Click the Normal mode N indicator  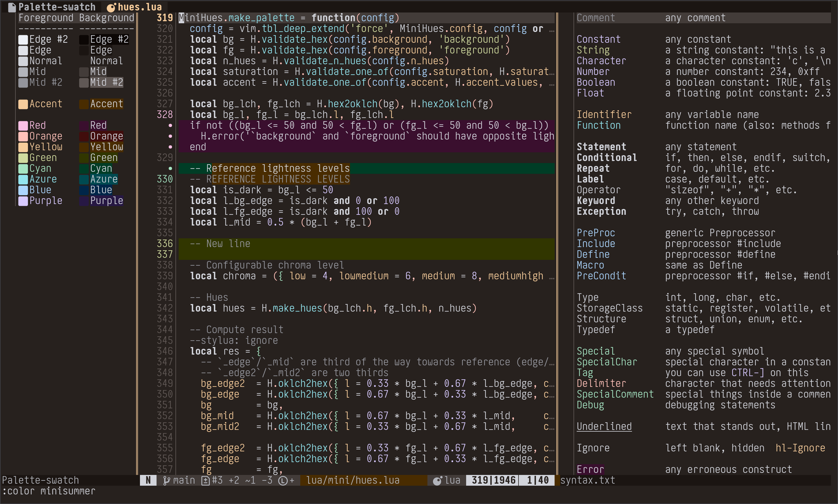click(x=148, y=480)
